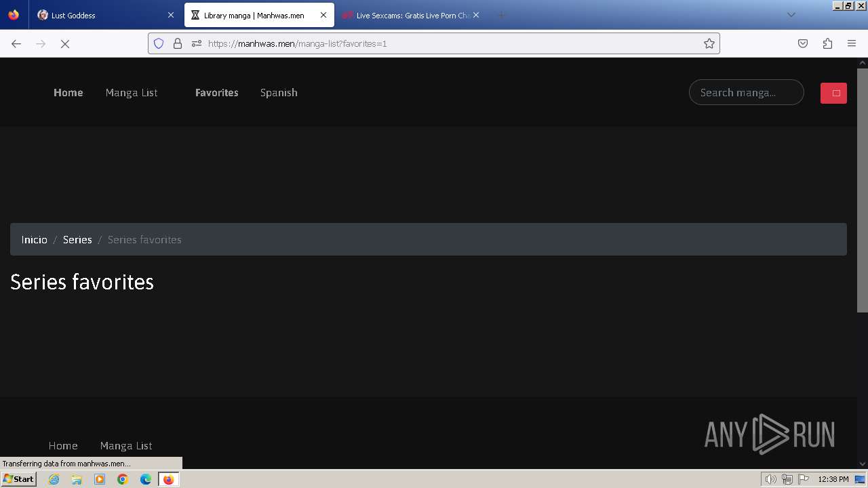The height and width of the screenshot is (488, 868).
Task: Open File Explorer folder in taskbar
Action: point(77,479)
